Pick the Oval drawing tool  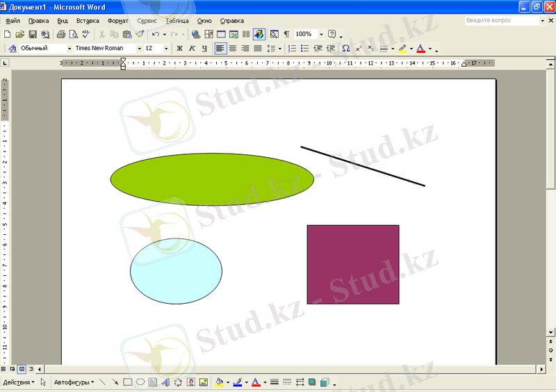pyautogui.click(x=140, y=382)
